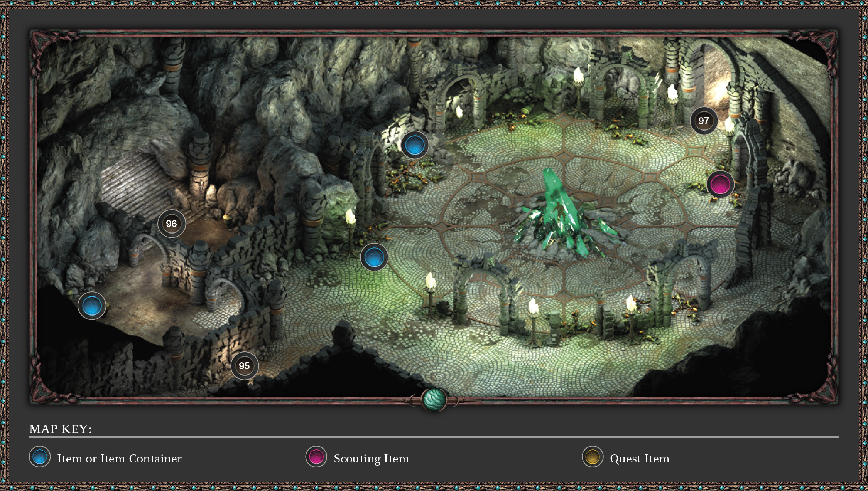Click blue item marker beside the upper-left stone arch

(x=415, y=145)
